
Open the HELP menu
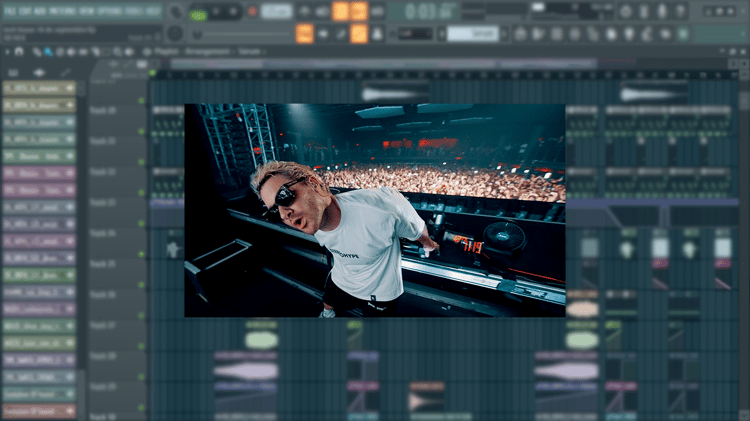(153, 11)
